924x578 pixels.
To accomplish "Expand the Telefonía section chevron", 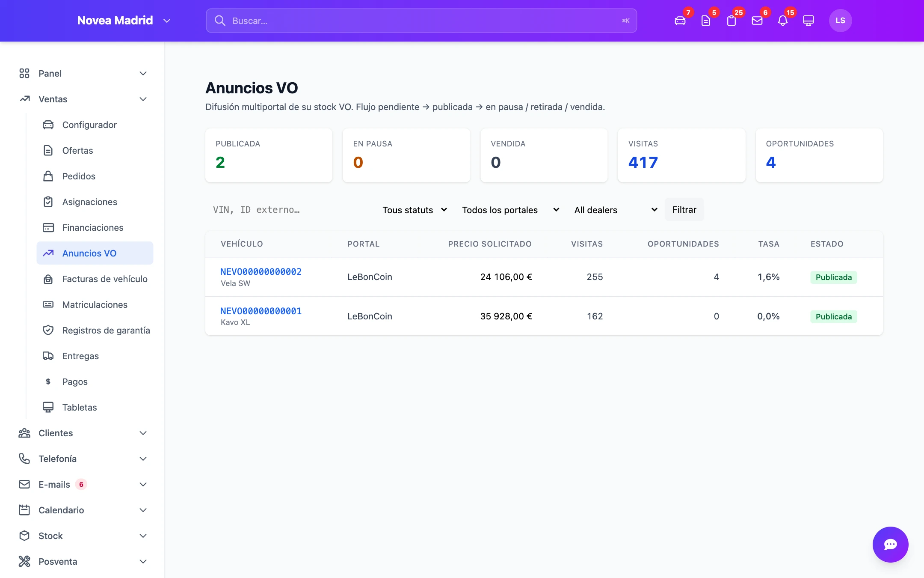I will point(143,459).
